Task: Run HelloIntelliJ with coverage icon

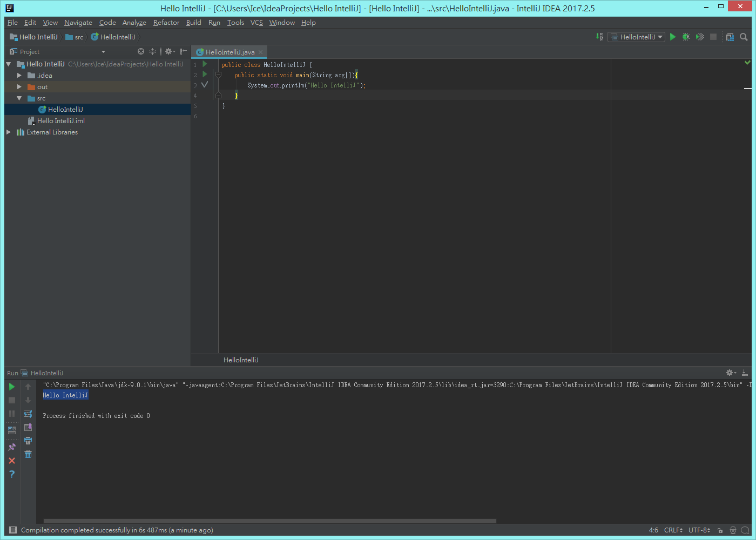Action: (700, 37)
